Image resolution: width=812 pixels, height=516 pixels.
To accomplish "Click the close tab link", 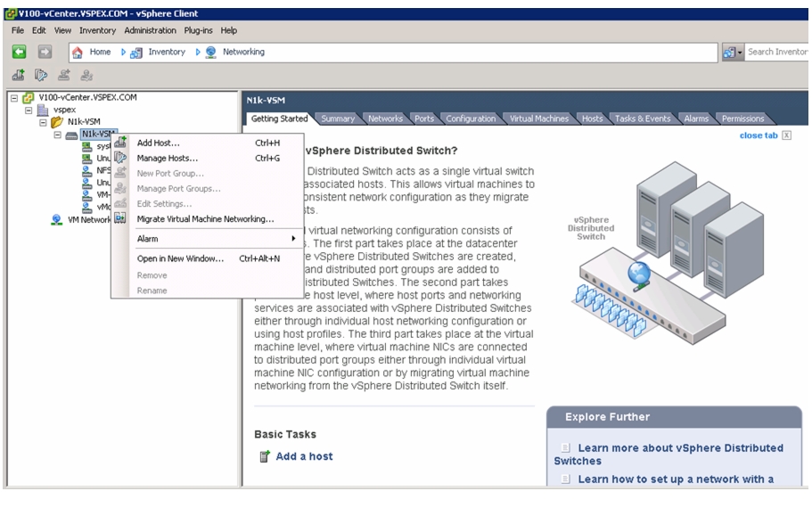I will [x=759, y=135].
